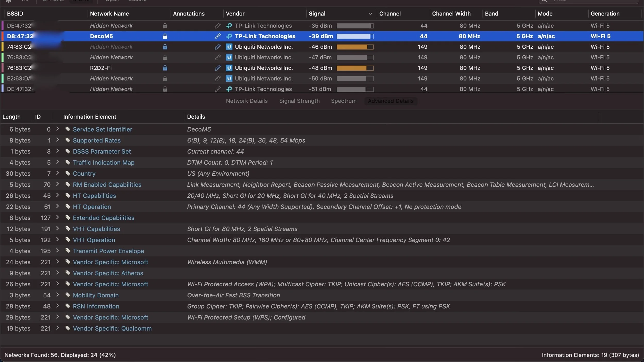The image size is (644, 362).
Task: Sort by the Channel Width column header
Action: 451,14
